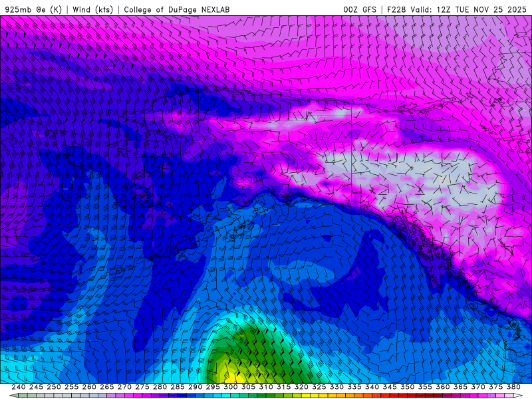Click the 340 legend value
This screenshot has width=532, height=399.
pyautogui.click(x=372, y=387)
